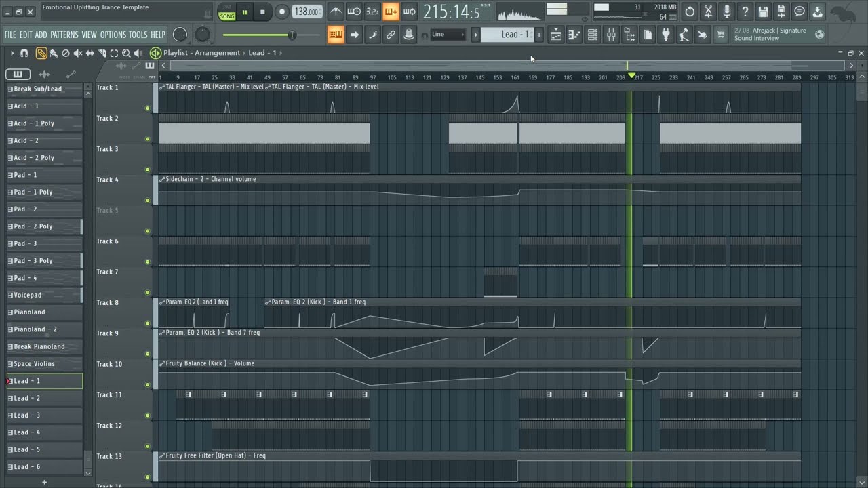Viewport: 868px width, 488px height.
Task: Open the OPTIONS menu
Action: coord(113,35)
